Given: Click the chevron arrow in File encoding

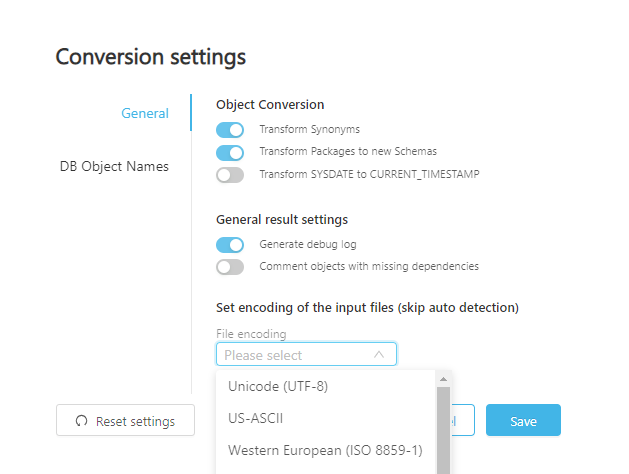Looking at the screenshot, I should point(379,354).
